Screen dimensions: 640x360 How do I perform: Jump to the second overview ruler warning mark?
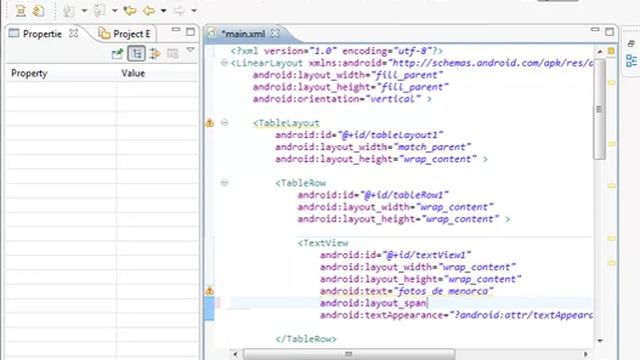coord(612,144)
